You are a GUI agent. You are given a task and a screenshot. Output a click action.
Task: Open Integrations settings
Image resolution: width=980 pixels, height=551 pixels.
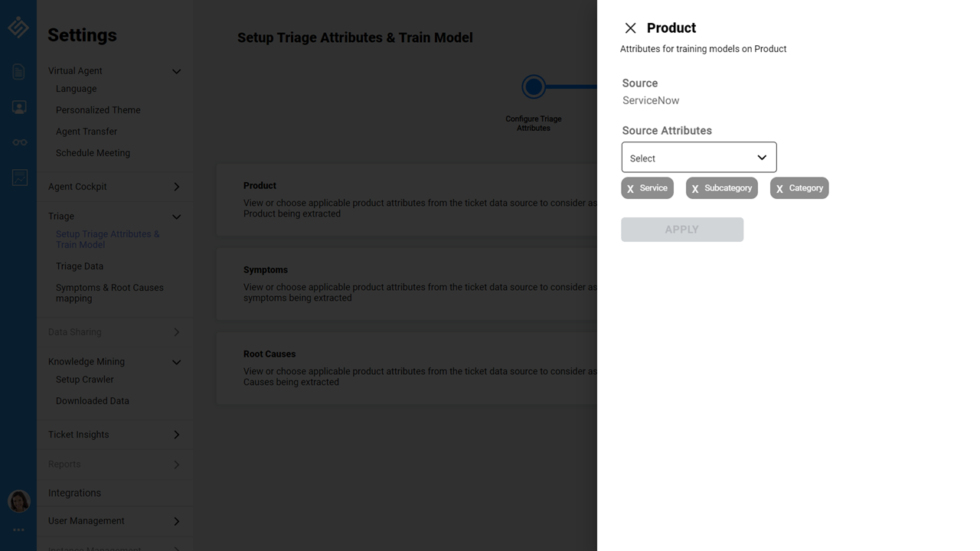pos(74,493)
